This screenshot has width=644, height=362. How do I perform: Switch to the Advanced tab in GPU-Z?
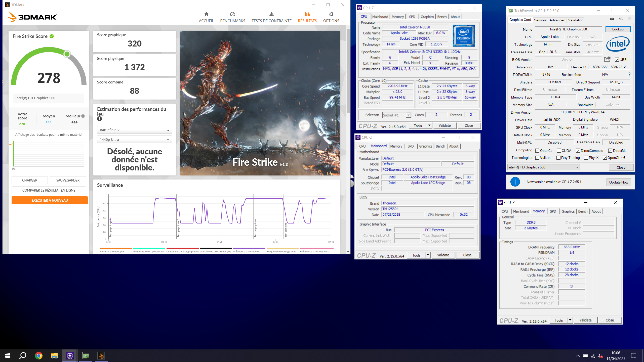tap(557, 20)
